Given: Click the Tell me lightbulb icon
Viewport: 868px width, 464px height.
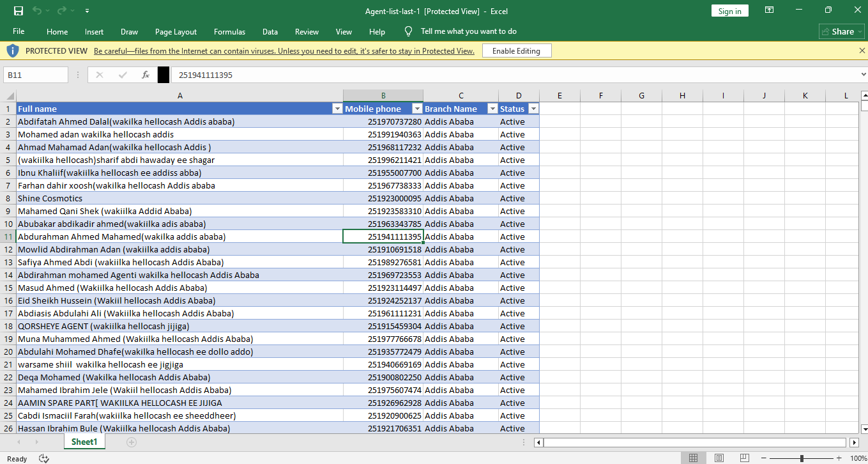Looking at the screenshot, I should (409, 31).
